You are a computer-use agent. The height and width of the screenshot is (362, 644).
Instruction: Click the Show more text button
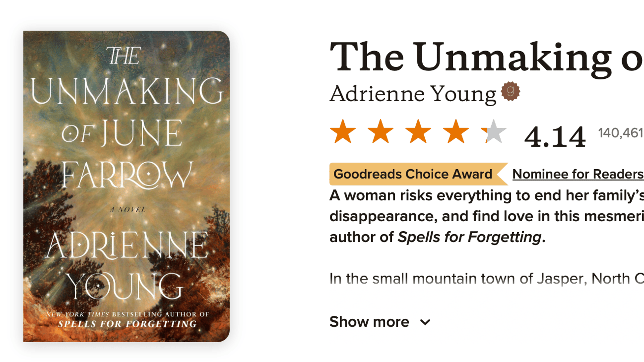(369, 322)
